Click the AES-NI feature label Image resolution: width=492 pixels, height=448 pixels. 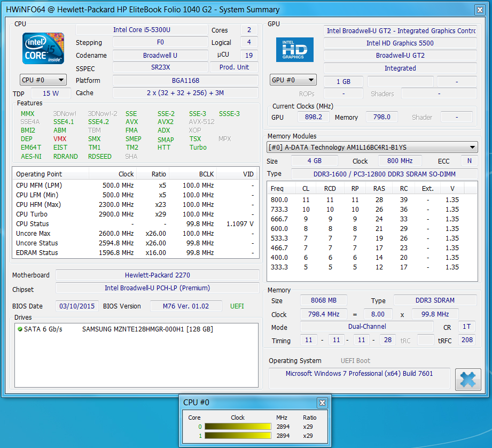[x=31, y=156]
